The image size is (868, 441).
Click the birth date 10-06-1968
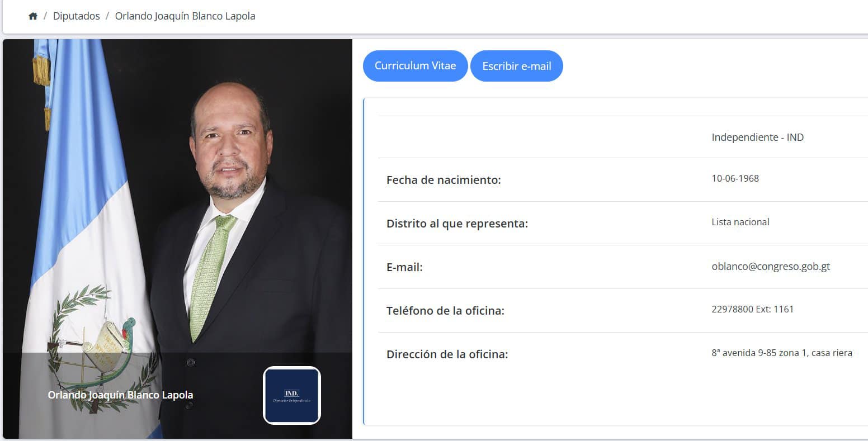click(x=735, y=179)
